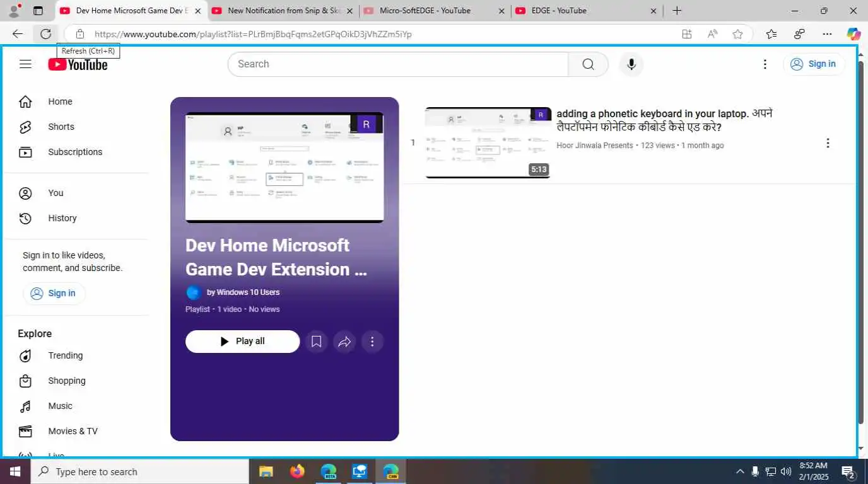Open Trending in Explore section

point(66,355)
